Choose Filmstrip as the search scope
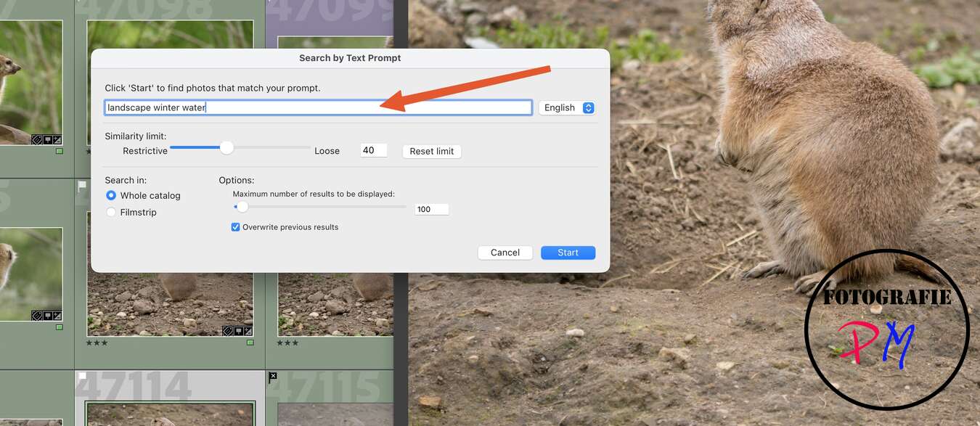The image size is (980, 426). tap(111, 212)
